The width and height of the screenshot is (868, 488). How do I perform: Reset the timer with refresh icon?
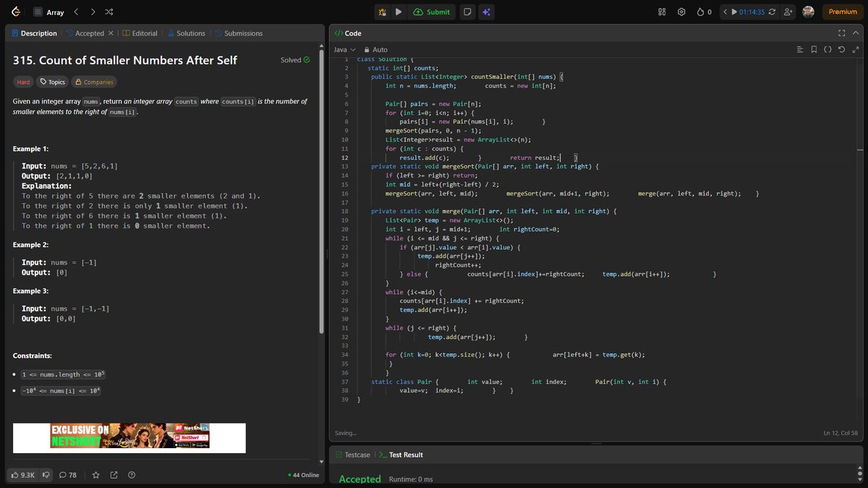coord(772,12)
